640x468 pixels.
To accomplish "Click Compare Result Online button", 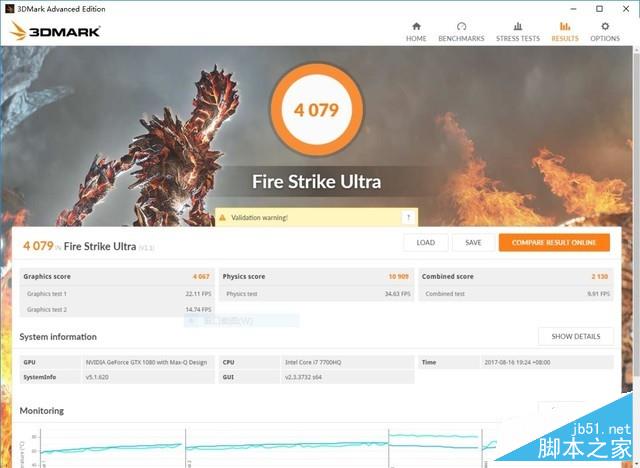I will (554, 242).
